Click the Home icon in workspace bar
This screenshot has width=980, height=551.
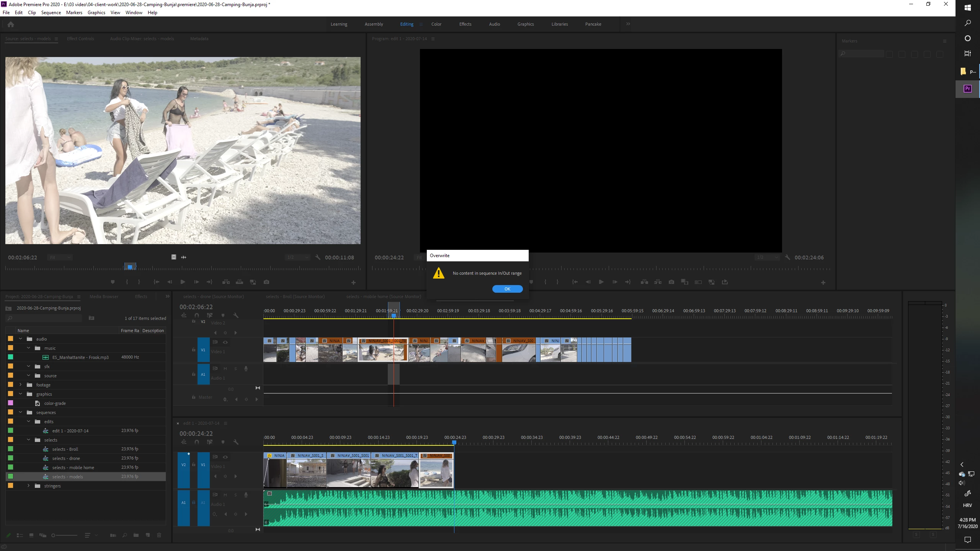(11, 24)
